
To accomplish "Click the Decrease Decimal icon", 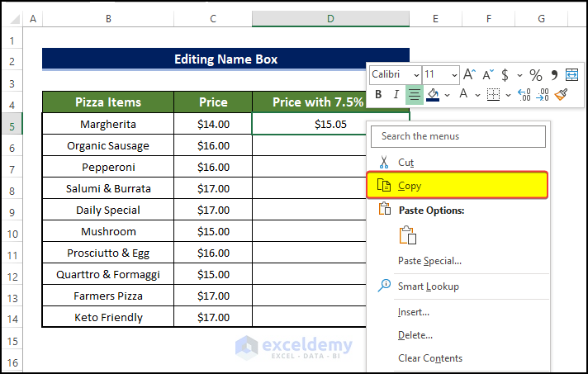I will pyautogui.click(x=543, y=94).
